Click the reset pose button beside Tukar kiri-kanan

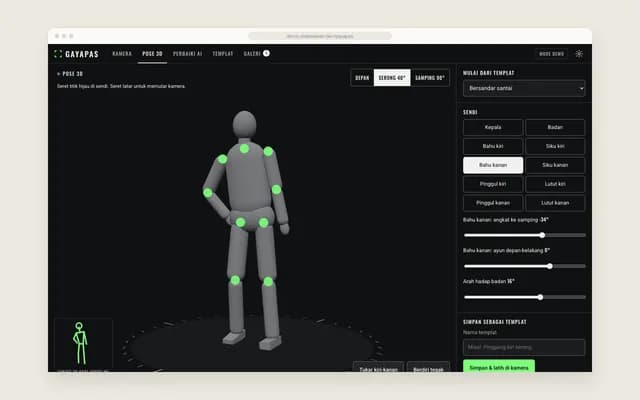point(429,367)
